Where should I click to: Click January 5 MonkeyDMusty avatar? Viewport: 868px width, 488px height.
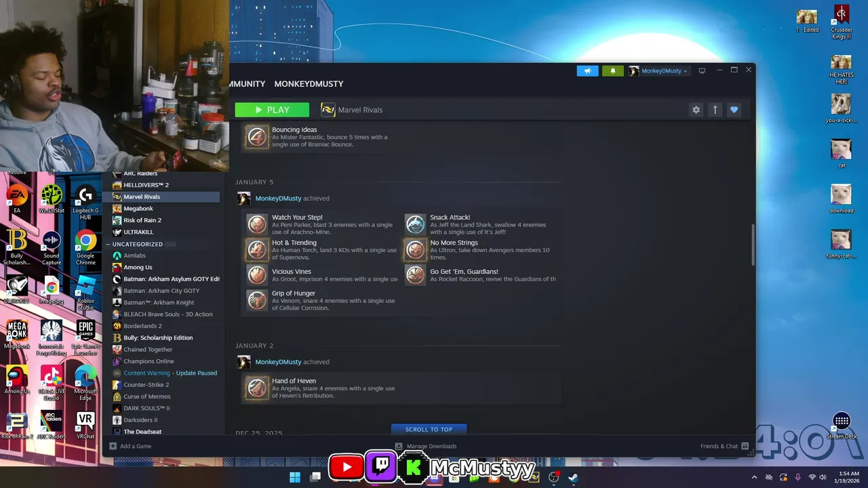tap(243, 199)
